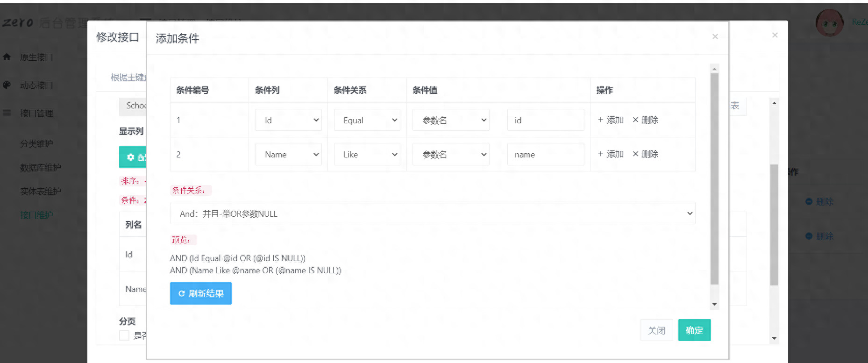868x363 pixels.
Task: Open 参数名 dropdown in row 2
Action: tap(451, 154)
